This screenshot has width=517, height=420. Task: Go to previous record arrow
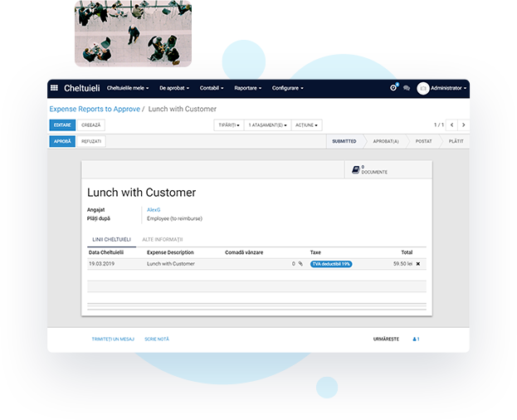[x=451, y=125]
